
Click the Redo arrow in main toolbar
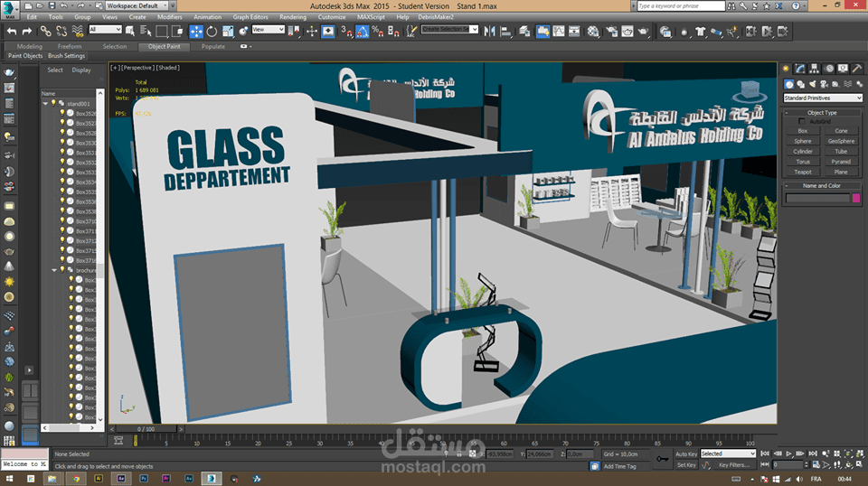pos(26,32)
